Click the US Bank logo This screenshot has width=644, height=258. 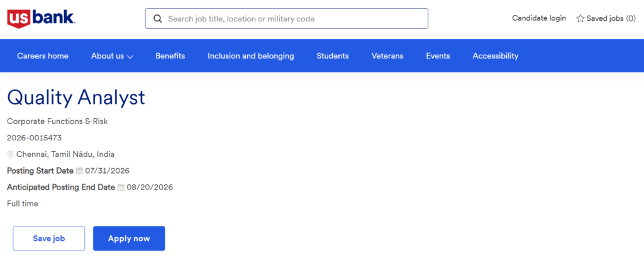pos(41,18)
